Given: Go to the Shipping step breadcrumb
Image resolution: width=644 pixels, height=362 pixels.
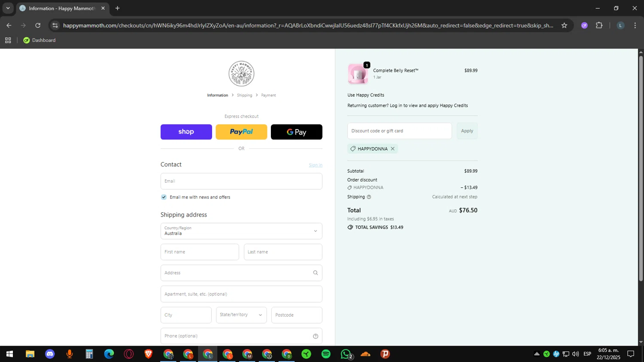Looking at the screenshot, I should [245, 95].
